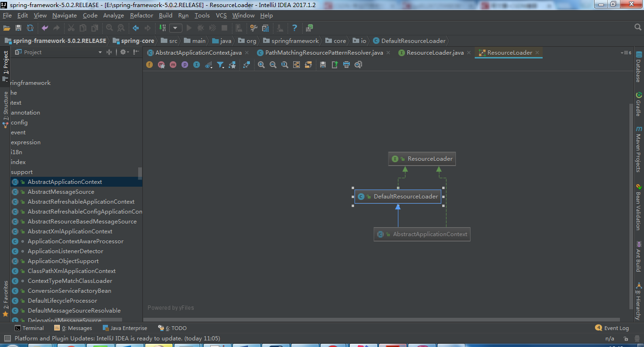This screenshot has height=347, width=644.
Task: Open Project Structure icon in toolbar
Action: (x=265, y=28)
